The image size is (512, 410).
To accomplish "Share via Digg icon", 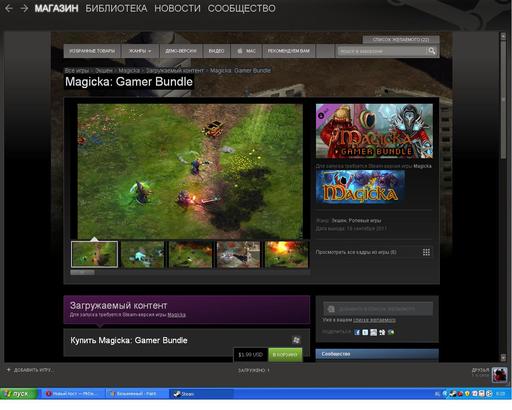I will [x=382, y=332].
